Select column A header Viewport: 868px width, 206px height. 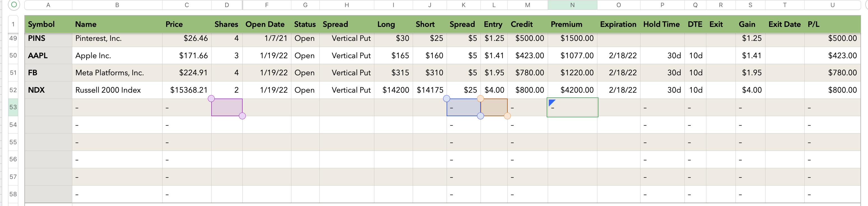coord(48,5)
